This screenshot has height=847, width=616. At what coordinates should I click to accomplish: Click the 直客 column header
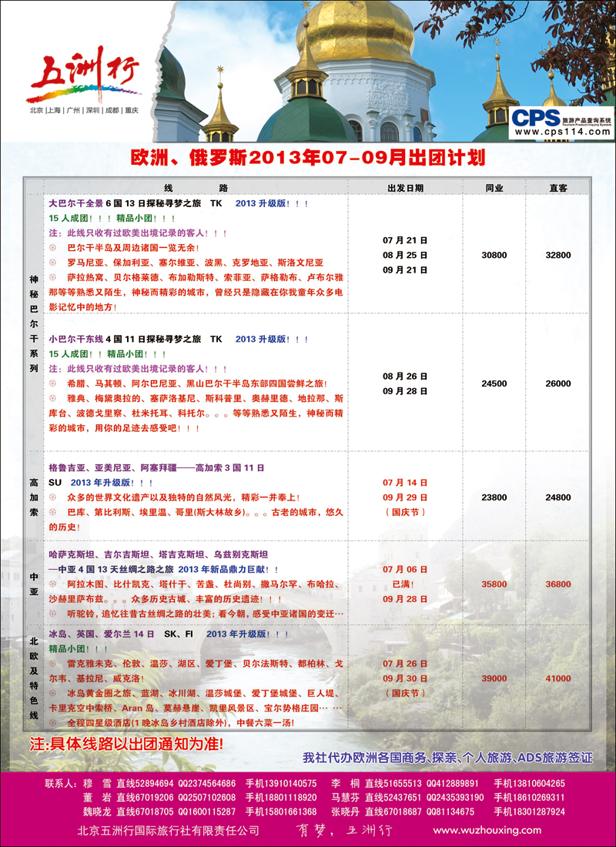[558, 187]
